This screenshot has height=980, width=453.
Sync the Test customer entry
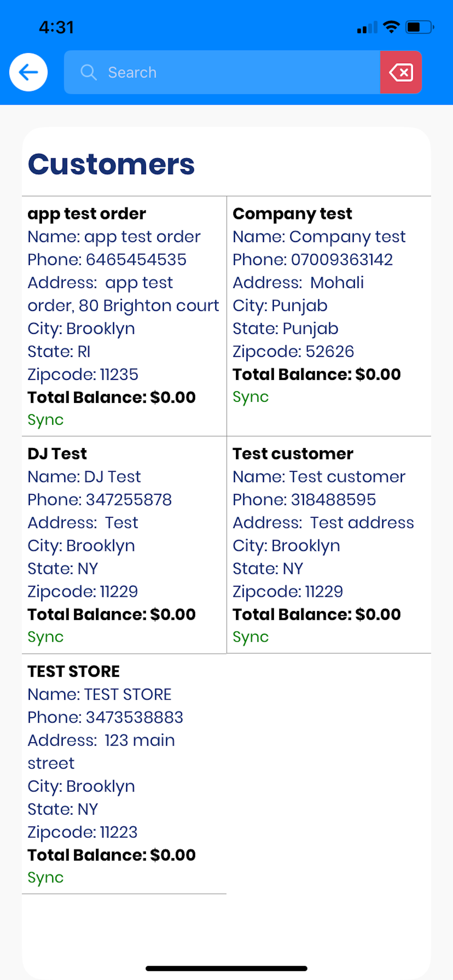pyautogui.click(x=251, y=637)
